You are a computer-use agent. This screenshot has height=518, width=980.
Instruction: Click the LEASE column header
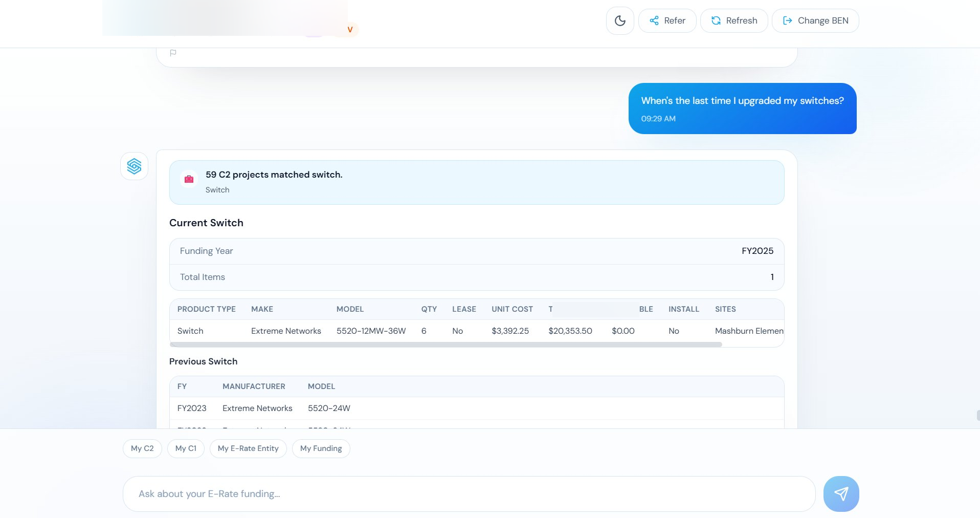(x=464, y=309)
